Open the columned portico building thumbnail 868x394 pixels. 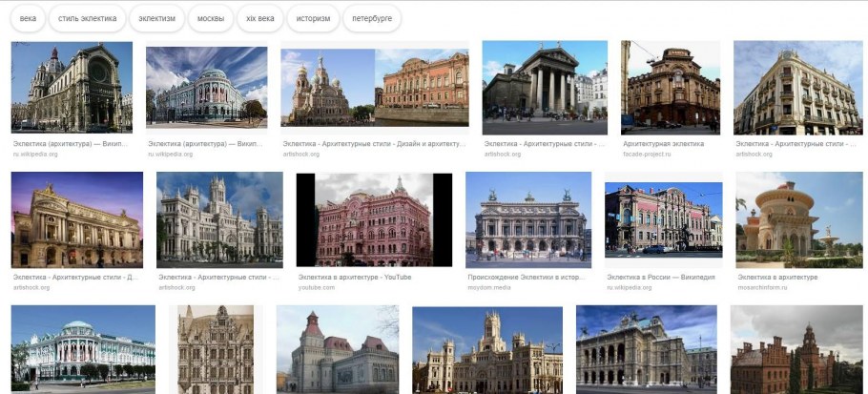coord(545,87)
